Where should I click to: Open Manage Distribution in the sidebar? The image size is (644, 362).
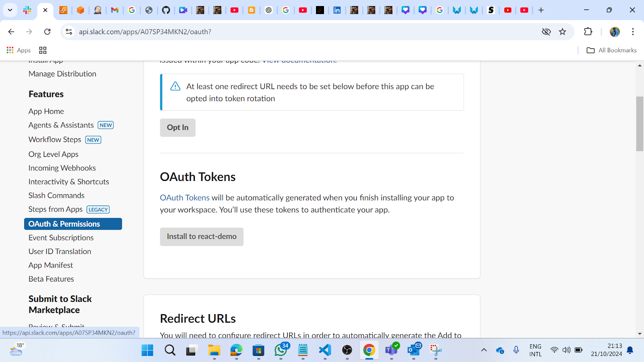click(62, 74)
